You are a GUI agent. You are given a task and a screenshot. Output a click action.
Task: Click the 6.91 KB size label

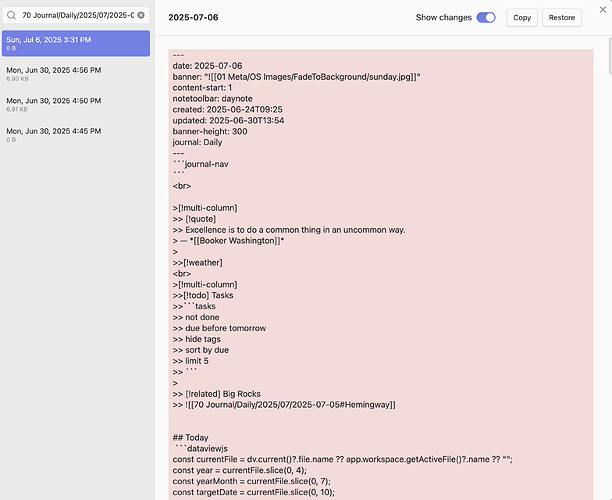coord(17,109)
